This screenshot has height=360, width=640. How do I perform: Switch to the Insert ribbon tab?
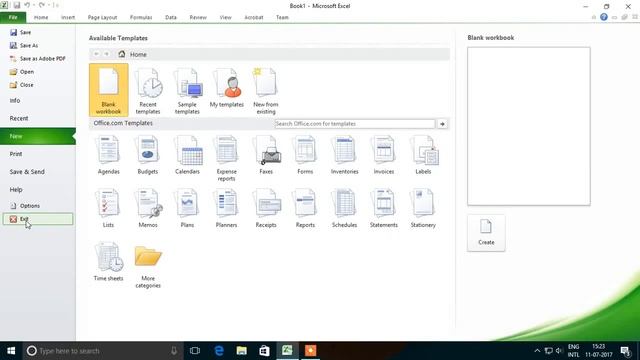(68, 18)
